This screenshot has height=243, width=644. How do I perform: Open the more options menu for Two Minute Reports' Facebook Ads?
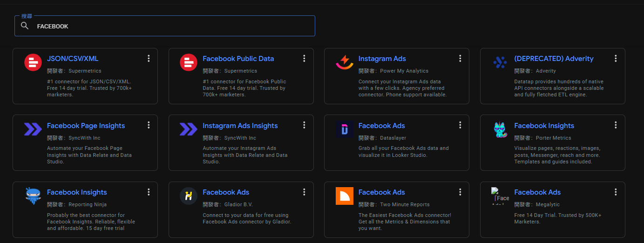click(460, 192)
